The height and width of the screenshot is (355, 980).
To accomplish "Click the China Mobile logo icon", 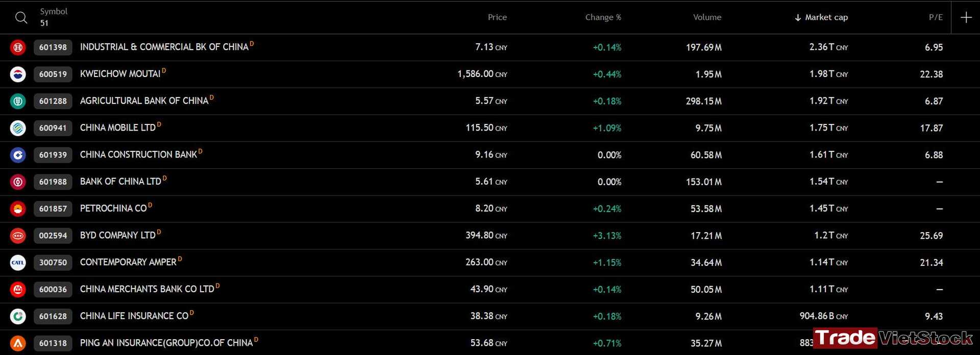I will [18, 128].
